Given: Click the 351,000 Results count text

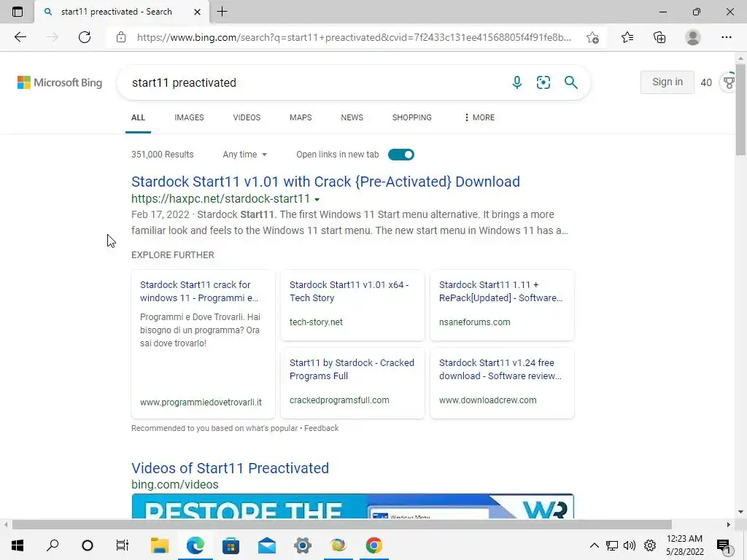Looking at the screenshot, I should (x=163, y=155).
